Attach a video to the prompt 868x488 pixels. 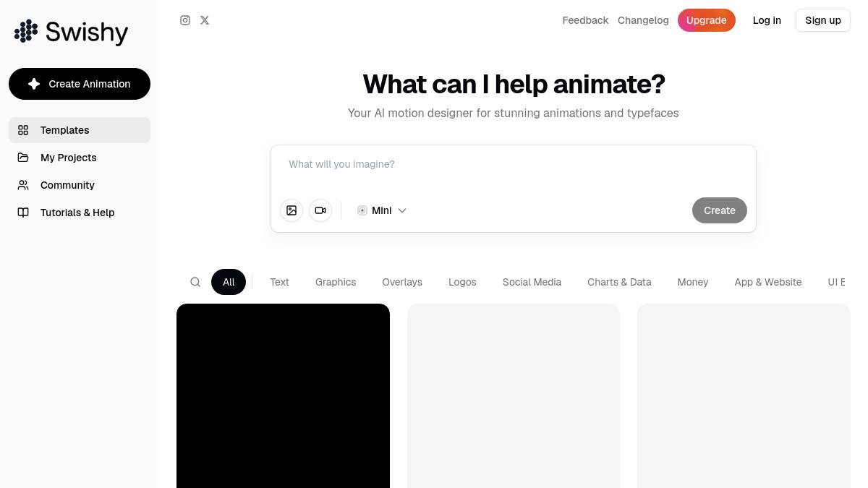coord(320,210)
